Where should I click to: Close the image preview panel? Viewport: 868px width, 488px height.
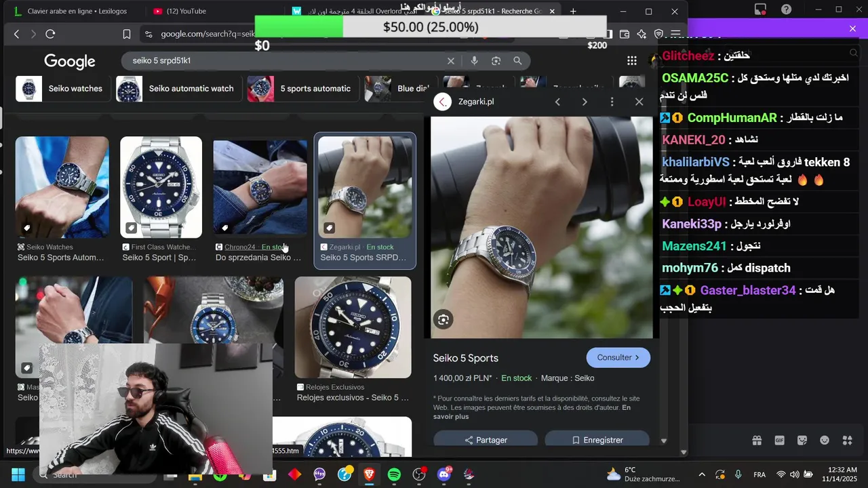(x=639, y=102)
